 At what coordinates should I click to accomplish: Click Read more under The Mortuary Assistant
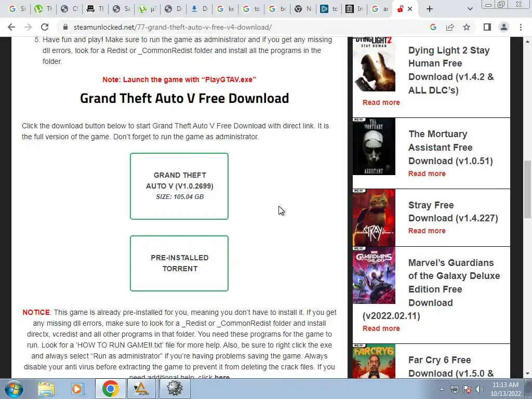[x=427, y=174]
